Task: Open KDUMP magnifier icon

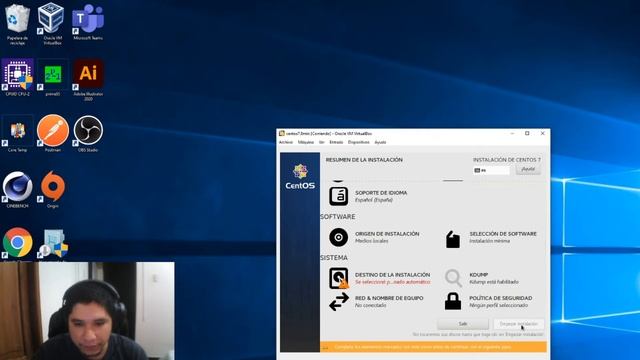Action: (453, 278)
